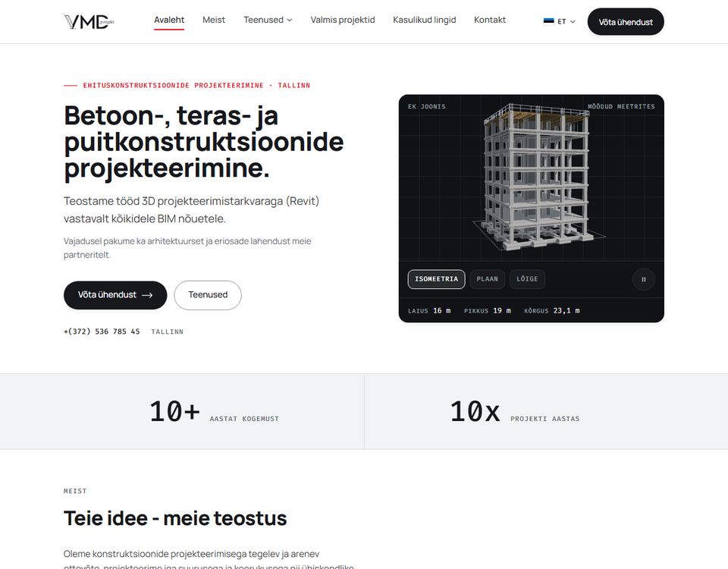Image resolution: width=728 pixels, height=569 pixels.
Task: Expand the Teenused menu chevron
Action: (289, 20)
